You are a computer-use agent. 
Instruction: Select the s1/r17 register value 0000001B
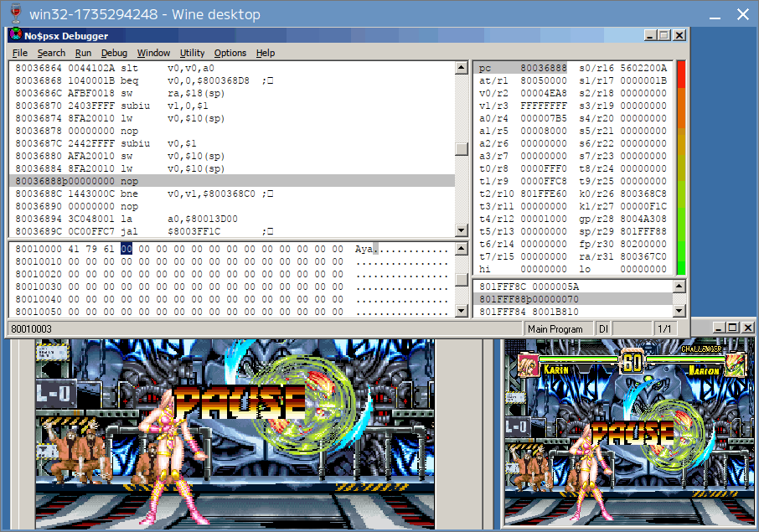click(x=643, y=80)
